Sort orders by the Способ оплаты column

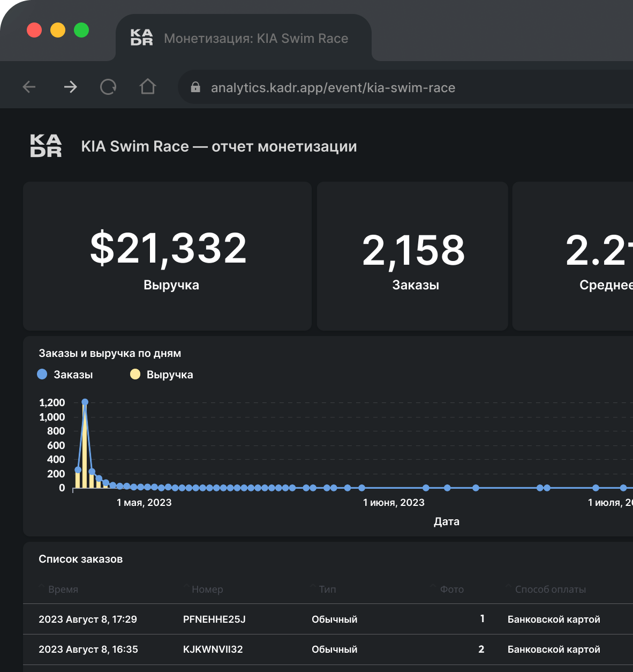550,589
